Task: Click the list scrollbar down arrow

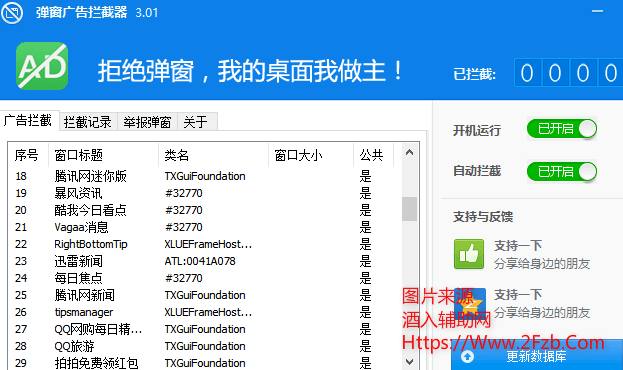Action: click(409, 362)
